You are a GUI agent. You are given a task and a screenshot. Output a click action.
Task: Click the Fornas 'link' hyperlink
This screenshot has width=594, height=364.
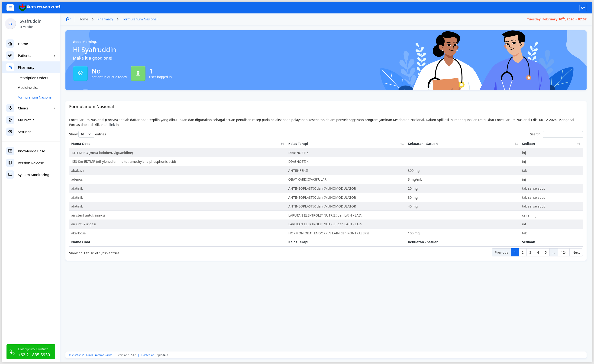[x=112, y=125]
